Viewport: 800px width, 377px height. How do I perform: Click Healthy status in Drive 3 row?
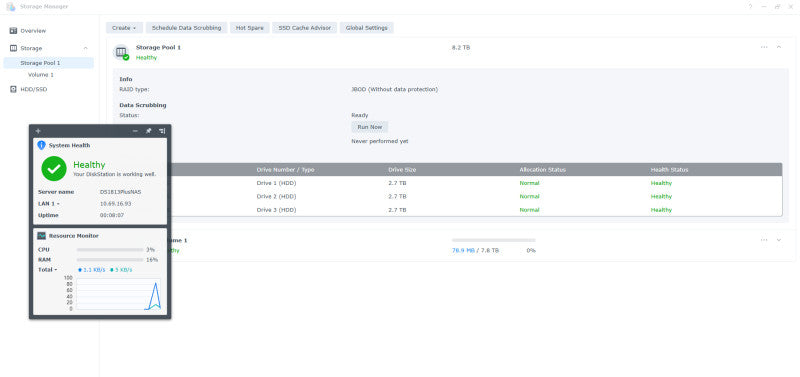point(661,210)
